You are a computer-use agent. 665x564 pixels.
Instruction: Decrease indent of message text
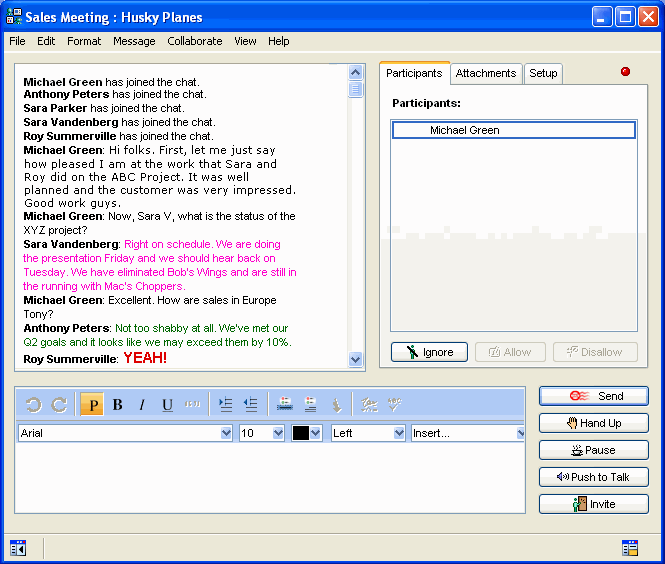point(251,405)
